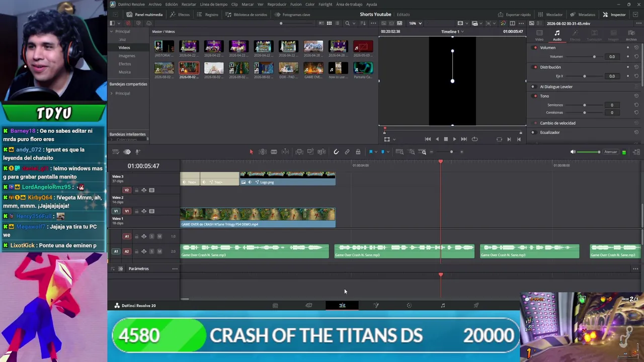
Task: Solo audio track A2 with S button
Action: (x=151, y=251)
